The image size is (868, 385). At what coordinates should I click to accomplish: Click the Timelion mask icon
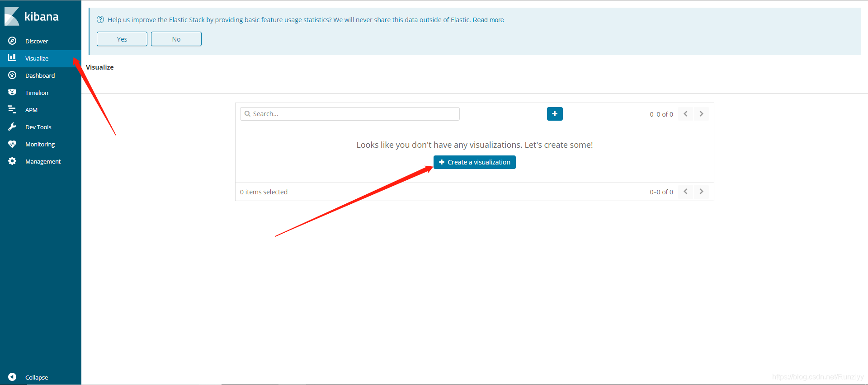pos(12,92)
